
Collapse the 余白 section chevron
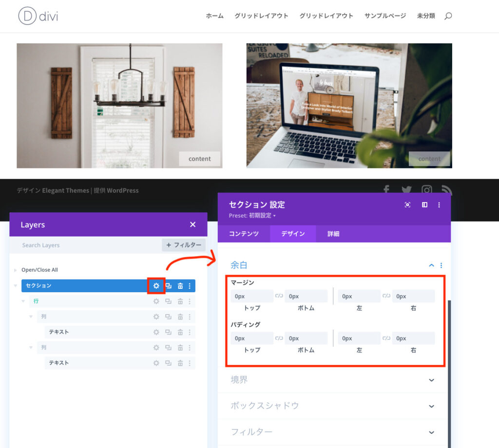click(x=431, y=265)
